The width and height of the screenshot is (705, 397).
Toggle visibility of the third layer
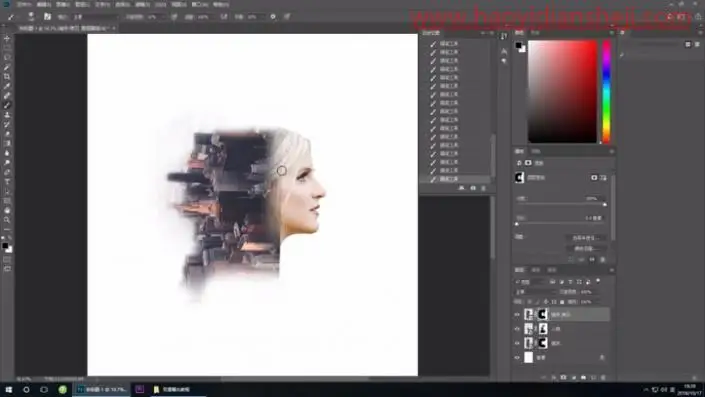pos(517,343)
